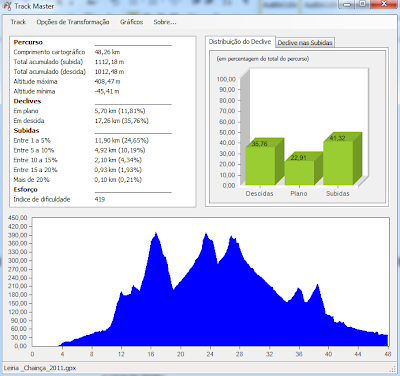Click the Subidas green bar in chart
The height and width of the screenshot is (376, 400).
point(338,163)
